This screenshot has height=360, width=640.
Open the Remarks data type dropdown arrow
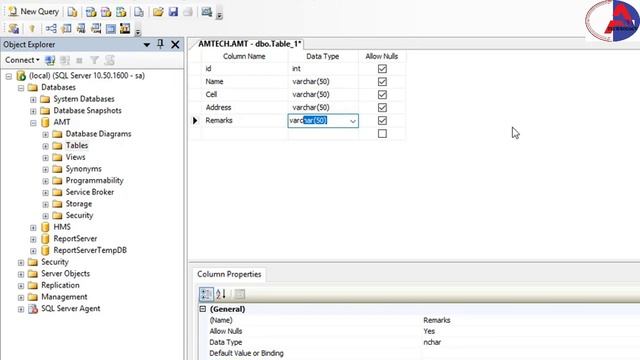[x=353, y=121]
